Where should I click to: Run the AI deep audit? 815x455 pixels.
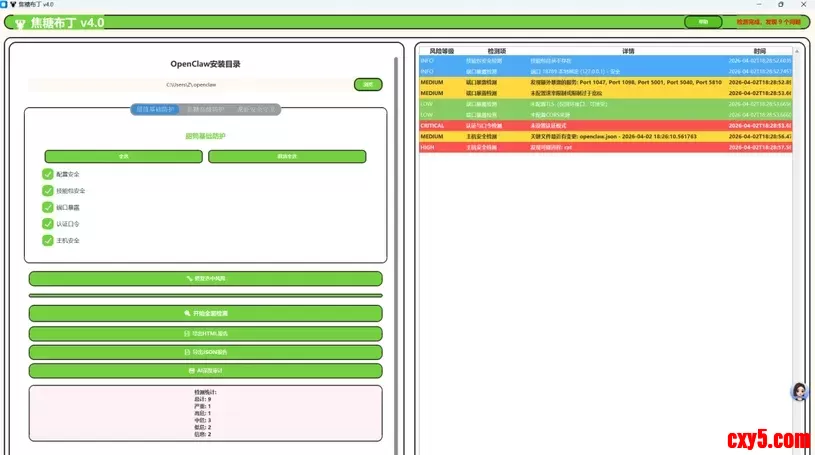click(x=205, y=371)
